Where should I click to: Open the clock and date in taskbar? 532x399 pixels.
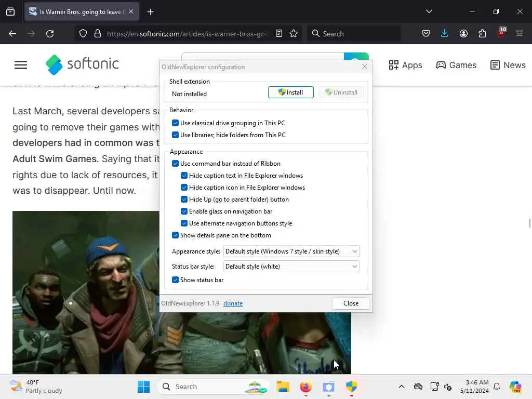[x=474, y=387]
